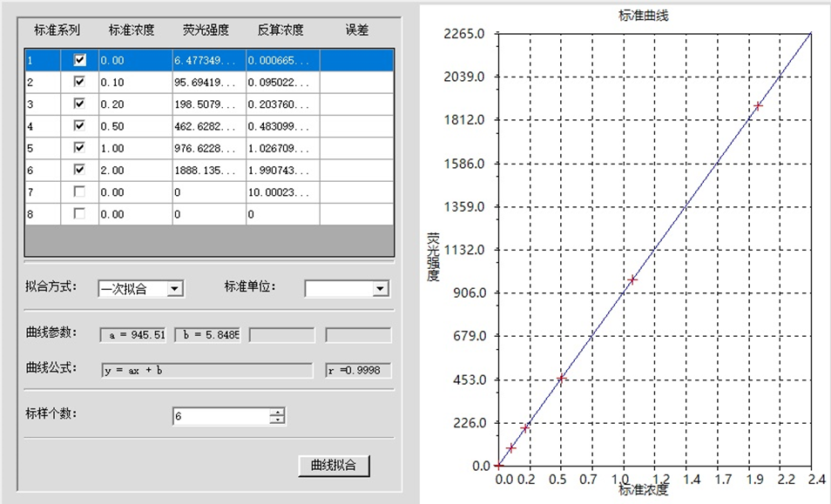831x504 pixels.
Task: Select the cell with fluorescence 6.477349...
Action: click(209, 60)
